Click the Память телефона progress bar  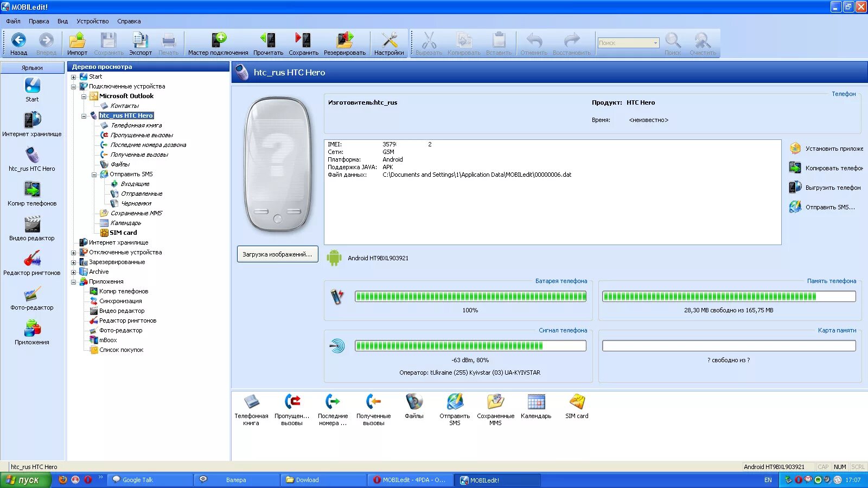click(729, 297)
